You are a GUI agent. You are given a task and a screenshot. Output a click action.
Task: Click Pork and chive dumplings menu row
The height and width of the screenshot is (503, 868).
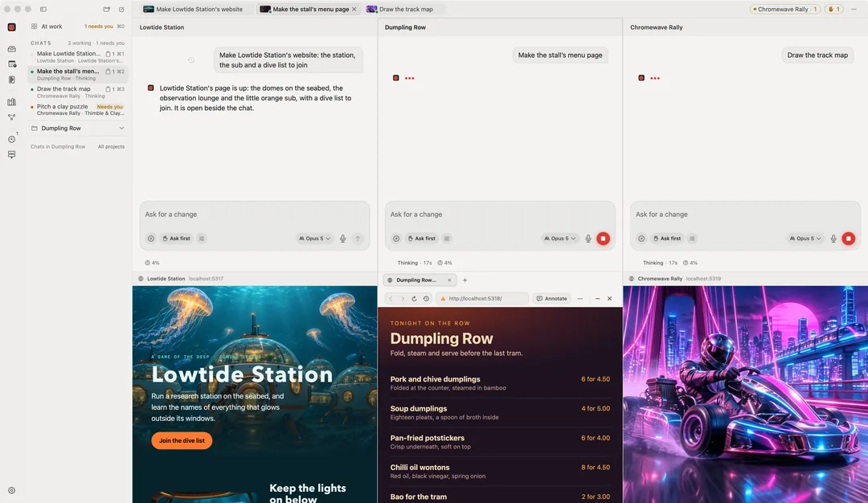(x=500, y=383)
